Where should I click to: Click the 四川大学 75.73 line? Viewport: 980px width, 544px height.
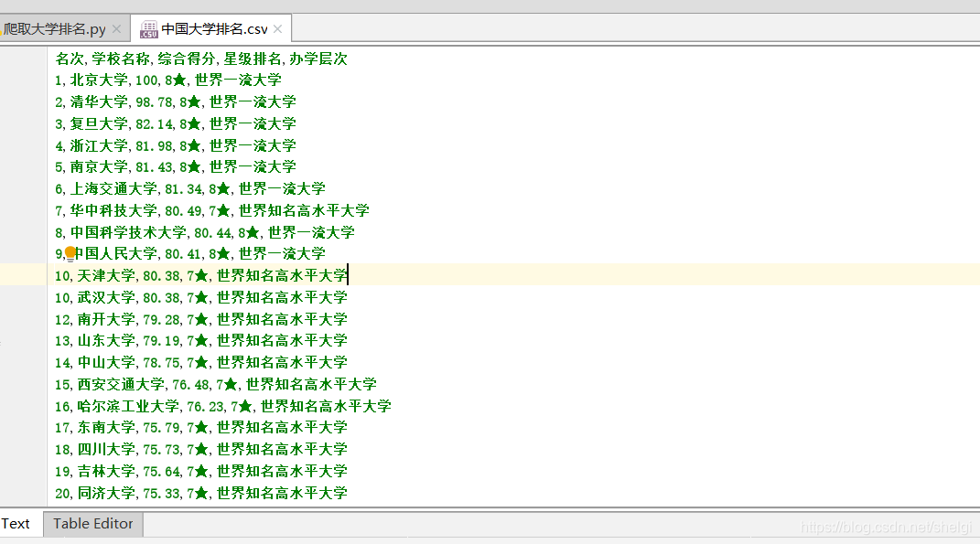pos(201,449)
